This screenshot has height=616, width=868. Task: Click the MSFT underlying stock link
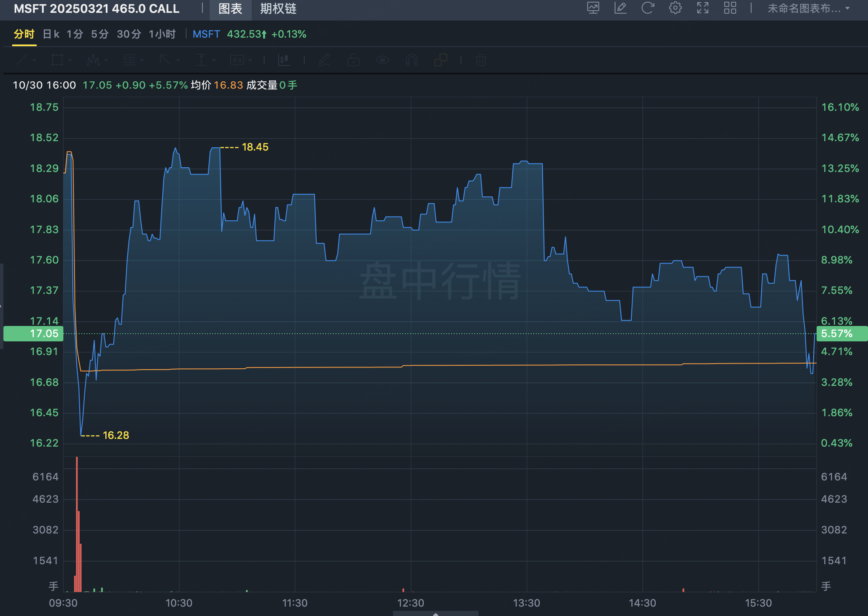206,34
